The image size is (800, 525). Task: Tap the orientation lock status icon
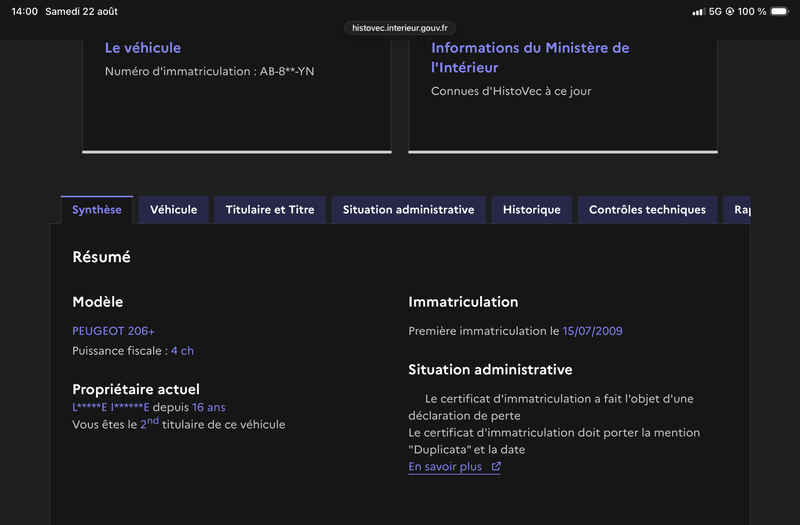pyautogui.click(x=730, y=11)
